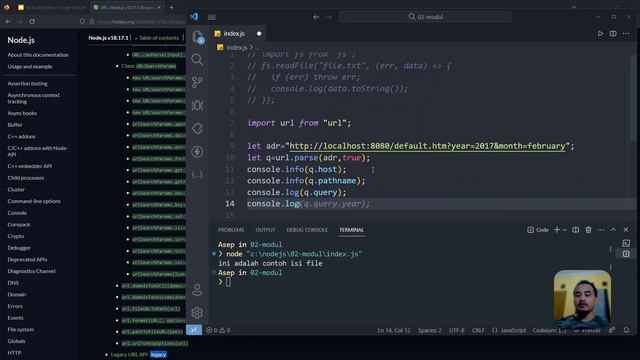Go back with the title bar arrow
The height and width of the screenshot is (360, 640).
point(316,17)
